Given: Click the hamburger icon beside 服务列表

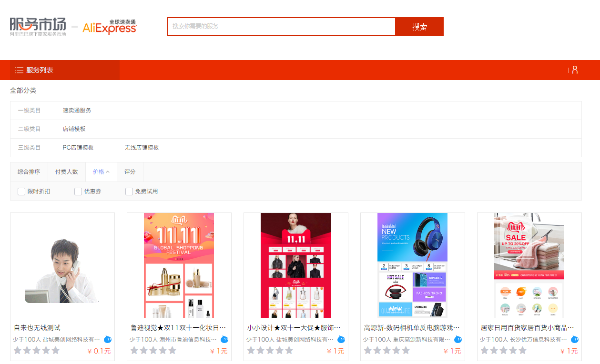Looking at the screenshot, I should [19, 70].
